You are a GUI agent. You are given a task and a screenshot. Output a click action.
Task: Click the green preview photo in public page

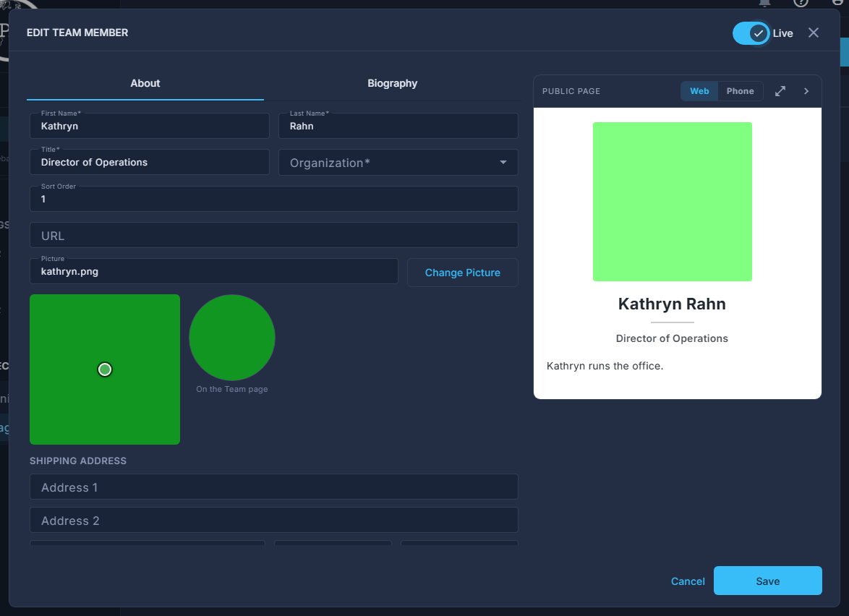673,202
